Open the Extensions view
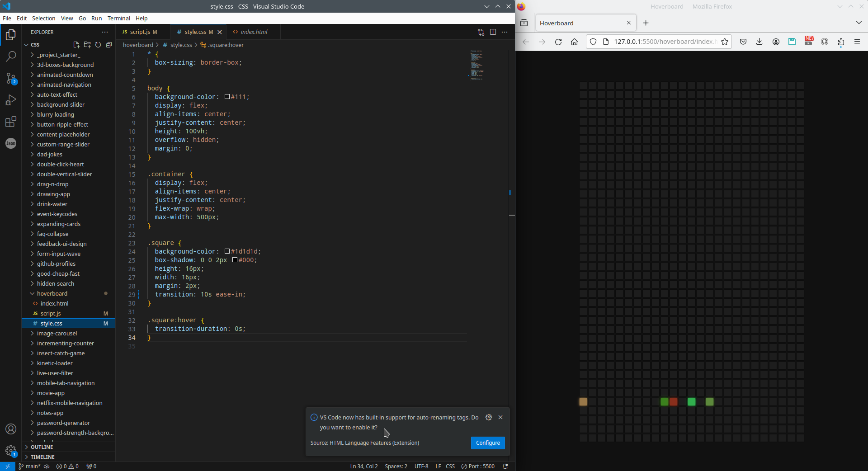This screenshot has width=868, height=471. 11,122
